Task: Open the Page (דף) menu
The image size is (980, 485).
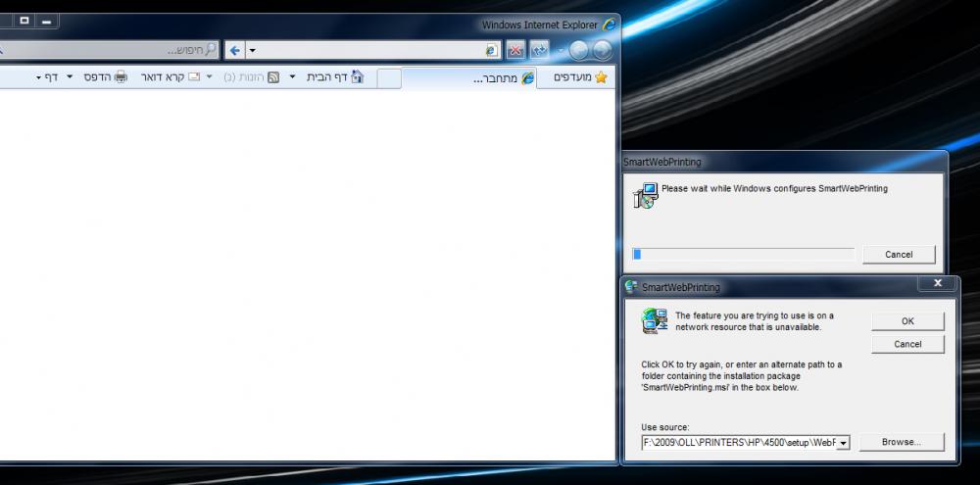Action: tap(47, 76)
